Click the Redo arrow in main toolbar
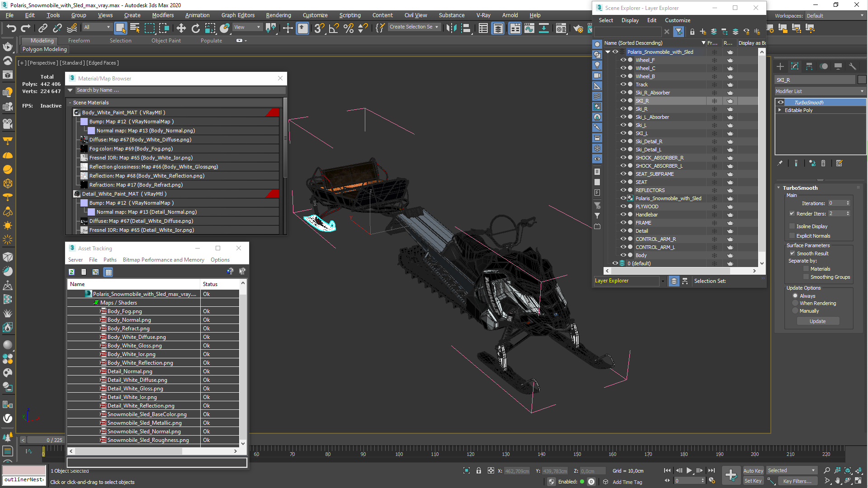868x488 pixels. pyautogui.click(x=26, y=28)
